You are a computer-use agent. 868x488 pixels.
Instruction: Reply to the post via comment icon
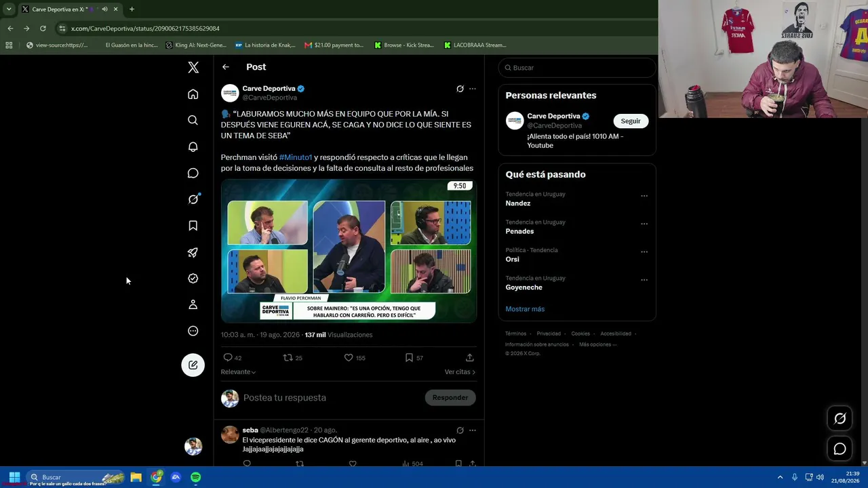point(228,357)
